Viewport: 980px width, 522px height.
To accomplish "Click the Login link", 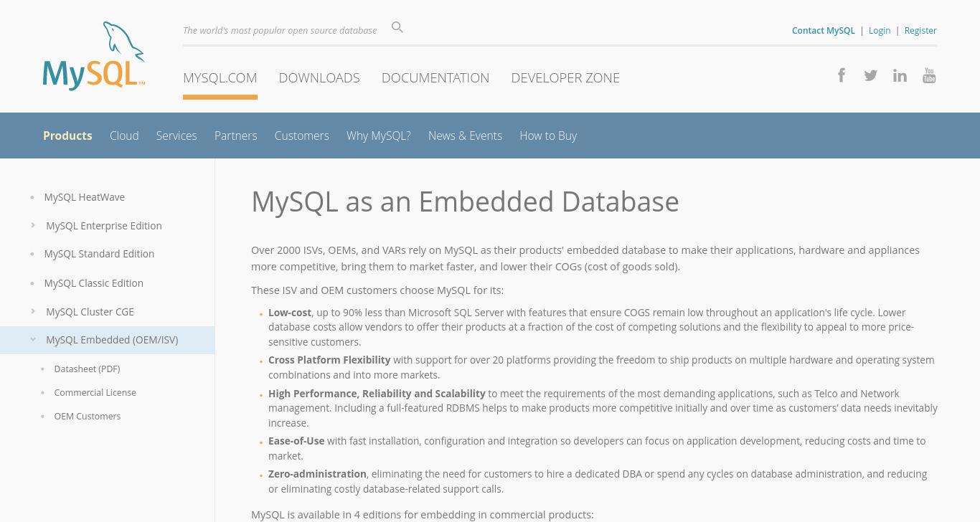I will 880,30.
